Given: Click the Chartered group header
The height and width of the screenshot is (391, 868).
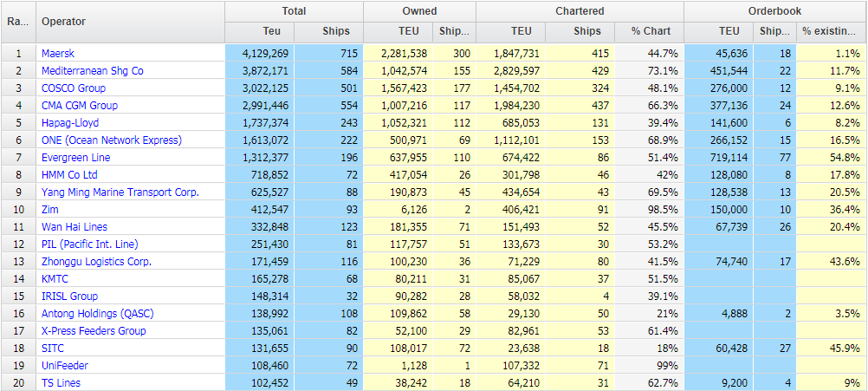Looking at the screenshot, I should tap(580, 11).
